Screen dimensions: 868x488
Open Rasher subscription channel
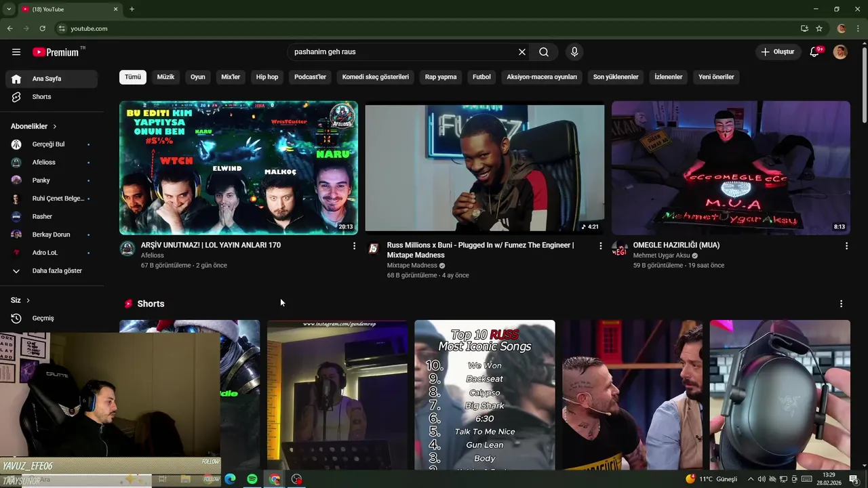tap(52, 217)
